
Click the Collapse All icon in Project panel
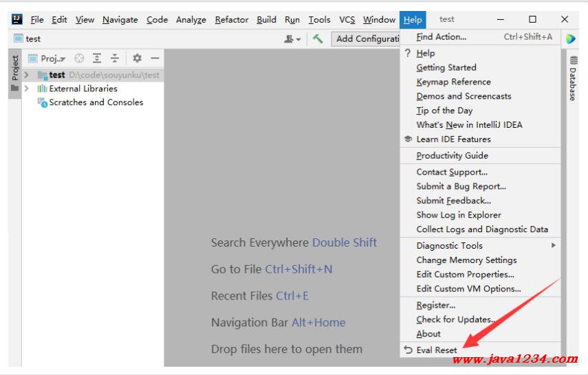pyautogui.click(x=115, y=59)
